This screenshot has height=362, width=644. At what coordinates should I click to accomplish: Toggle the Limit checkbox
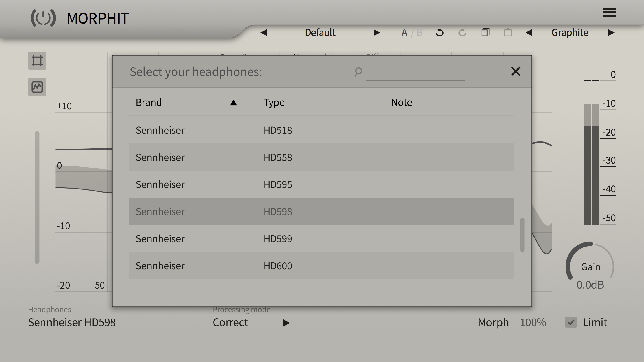click(x=571, y=322)
